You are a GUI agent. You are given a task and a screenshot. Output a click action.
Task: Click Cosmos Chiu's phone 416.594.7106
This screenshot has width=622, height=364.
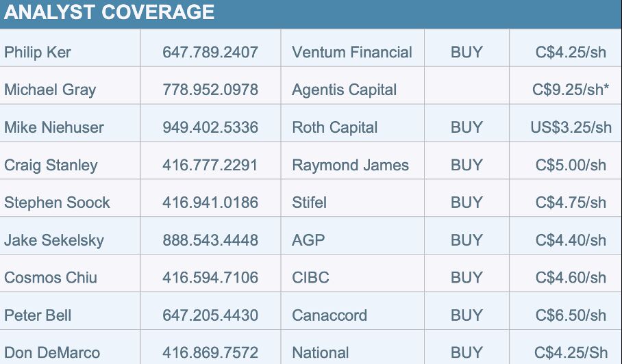point(210,278)
